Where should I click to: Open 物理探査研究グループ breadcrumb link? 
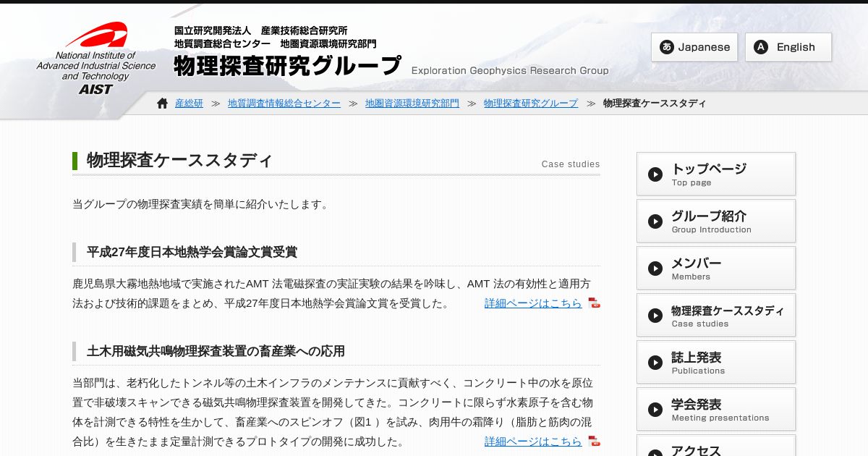point(531,104)
